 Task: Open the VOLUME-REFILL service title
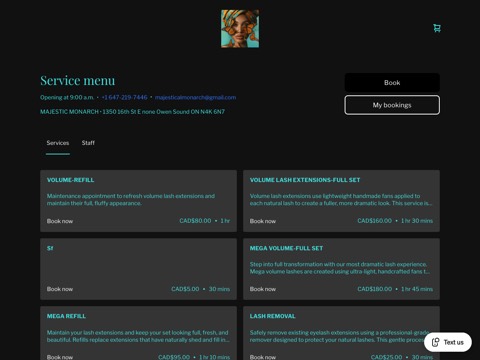70,180
